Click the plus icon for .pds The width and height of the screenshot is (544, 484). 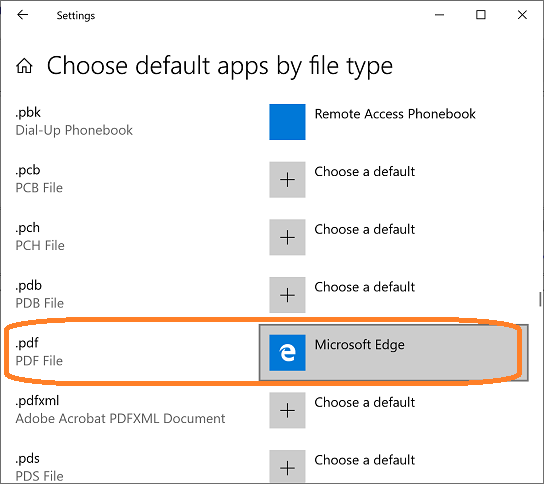tap(287, 467)
